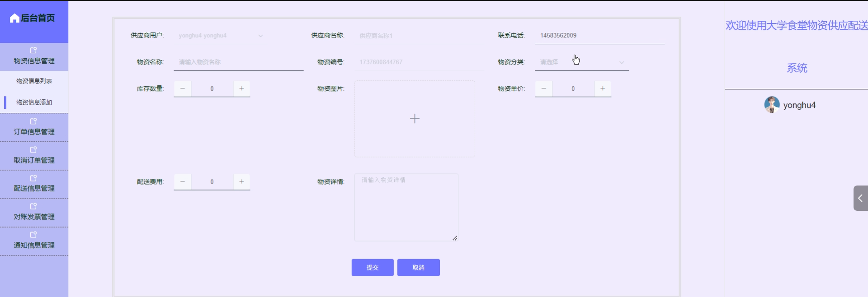
Task: Increase 配送费用 with the plus button
Action: coord(241,181)
